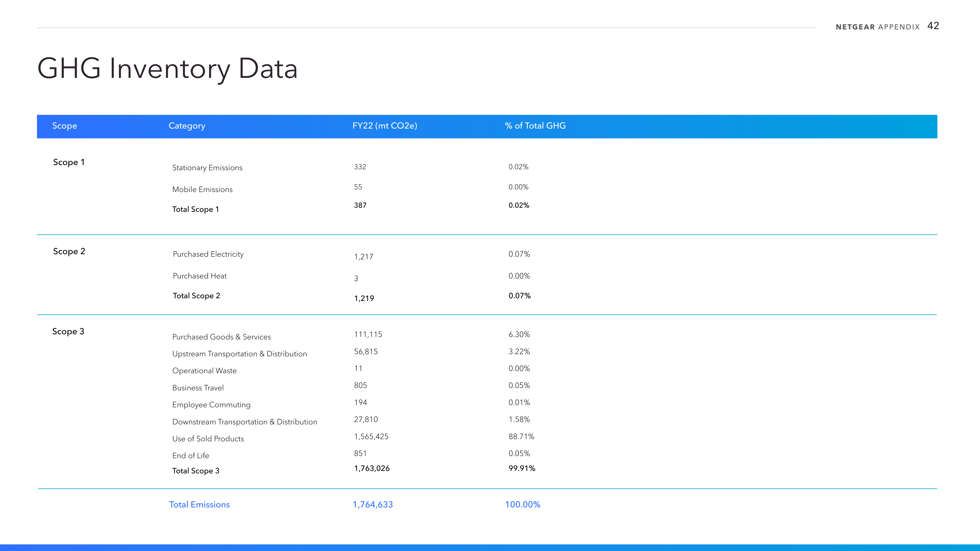The image size is (980, 551).
Task: Select the value 1,565,425
Action: point(371,437)
